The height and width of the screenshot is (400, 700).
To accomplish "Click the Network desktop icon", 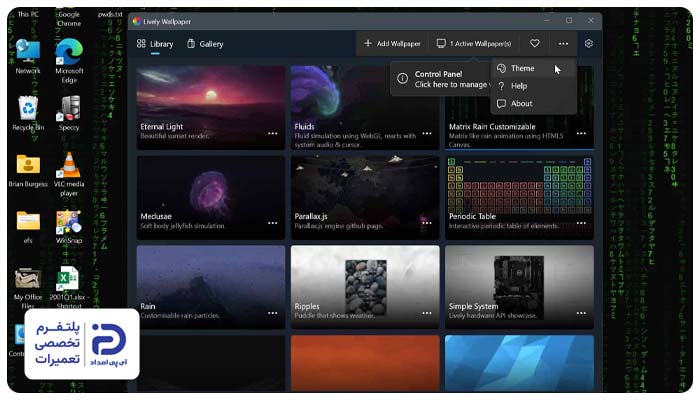I will pyautogui.click(x=28, y=56).
